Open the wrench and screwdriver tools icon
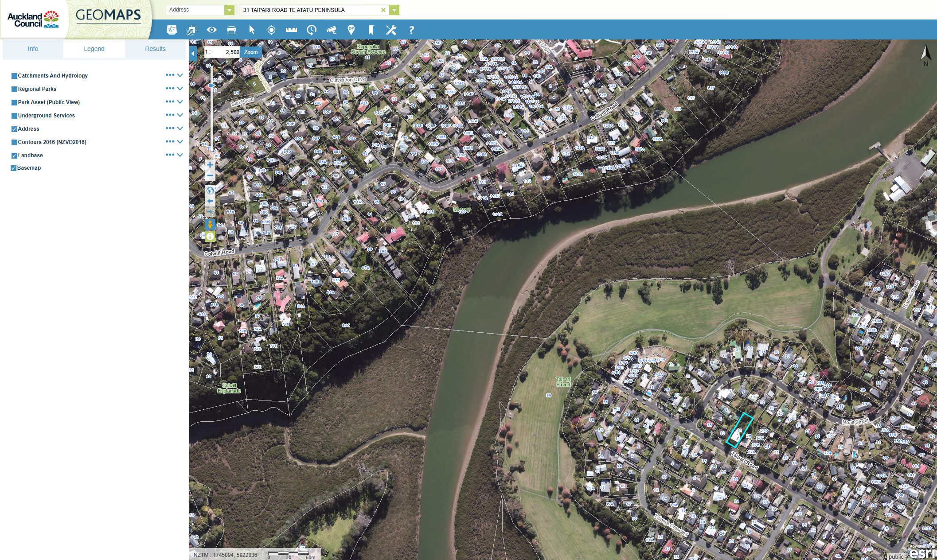The height and width of the screenshot is (560, 937). [391, 30]
